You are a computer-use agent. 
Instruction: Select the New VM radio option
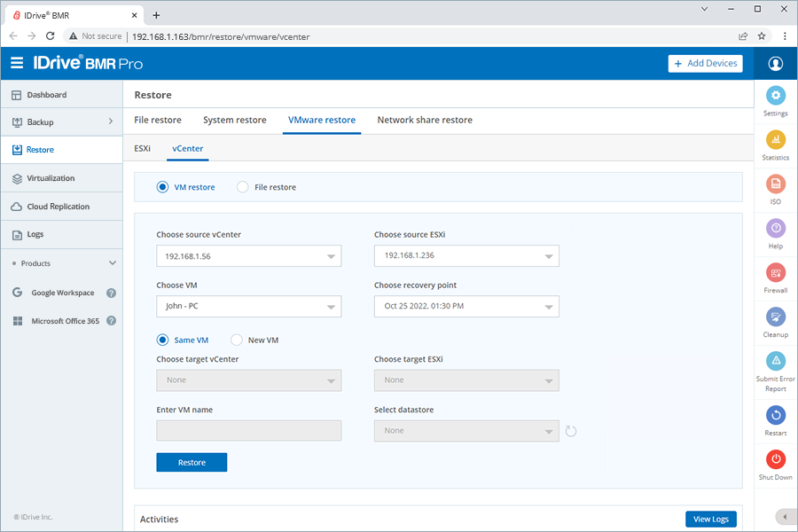click(x=237, y=340)
